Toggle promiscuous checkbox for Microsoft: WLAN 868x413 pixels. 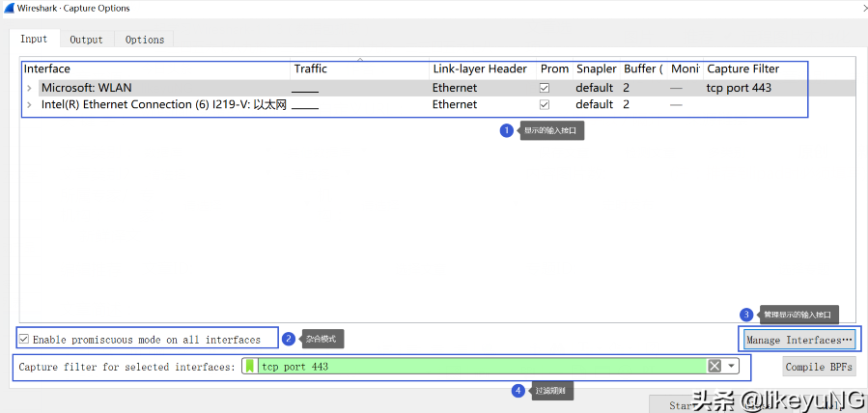(545, 88)
